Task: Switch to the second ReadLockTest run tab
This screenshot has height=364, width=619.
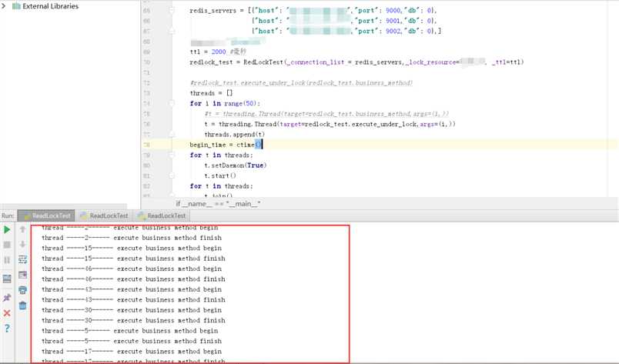Action: tap(104, 215)
